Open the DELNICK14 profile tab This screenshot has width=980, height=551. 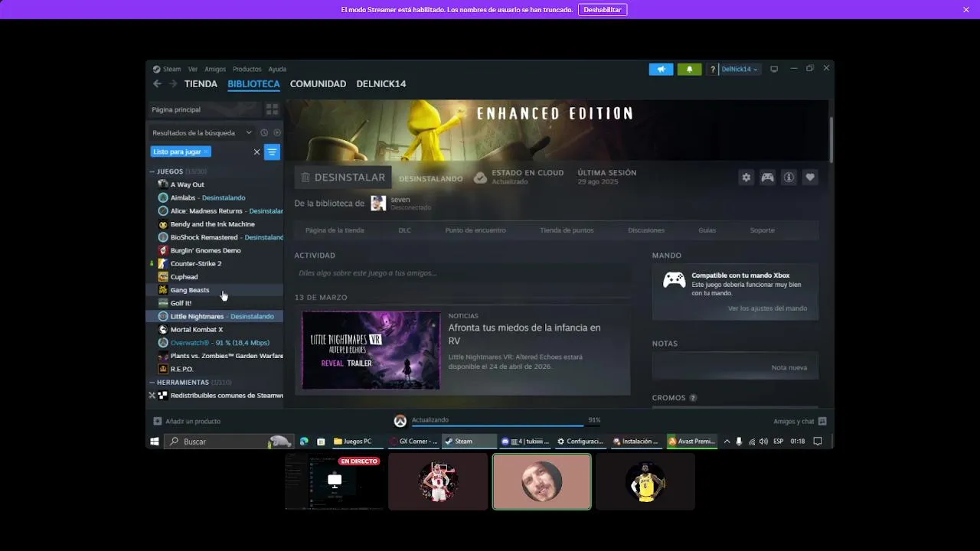point(381,84)
